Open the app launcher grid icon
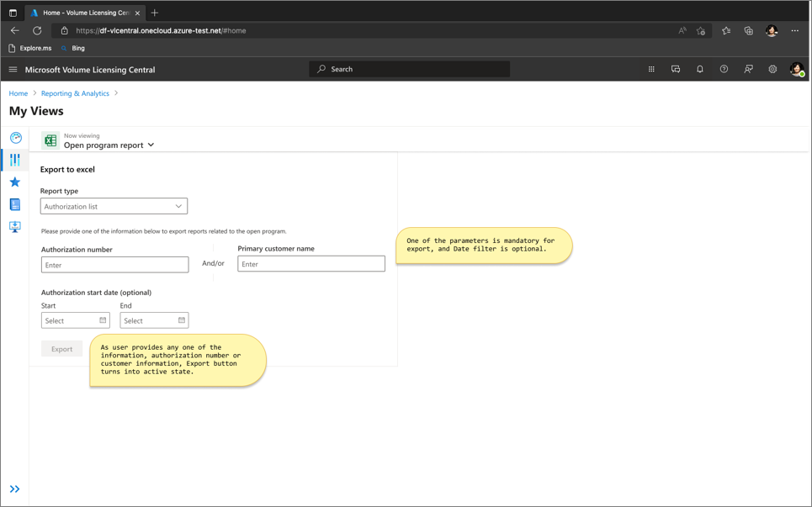 651,69
